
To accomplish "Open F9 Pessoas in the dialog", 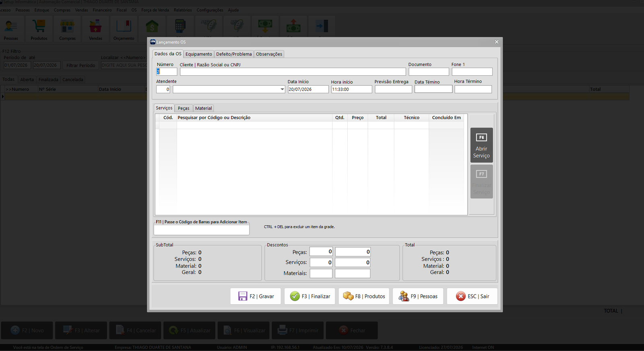I will [x=418, y=296].
